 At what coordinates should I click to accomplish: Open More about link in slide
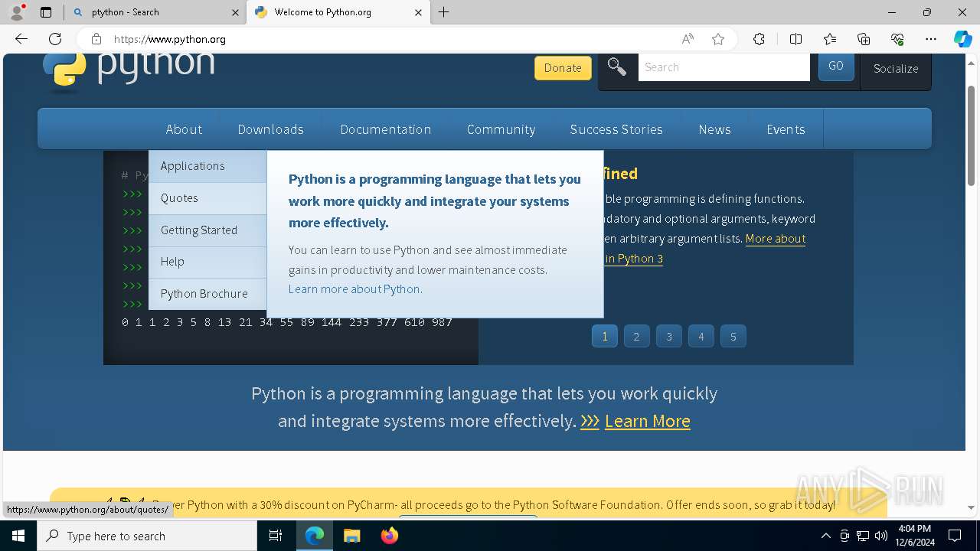pos(775,239)
